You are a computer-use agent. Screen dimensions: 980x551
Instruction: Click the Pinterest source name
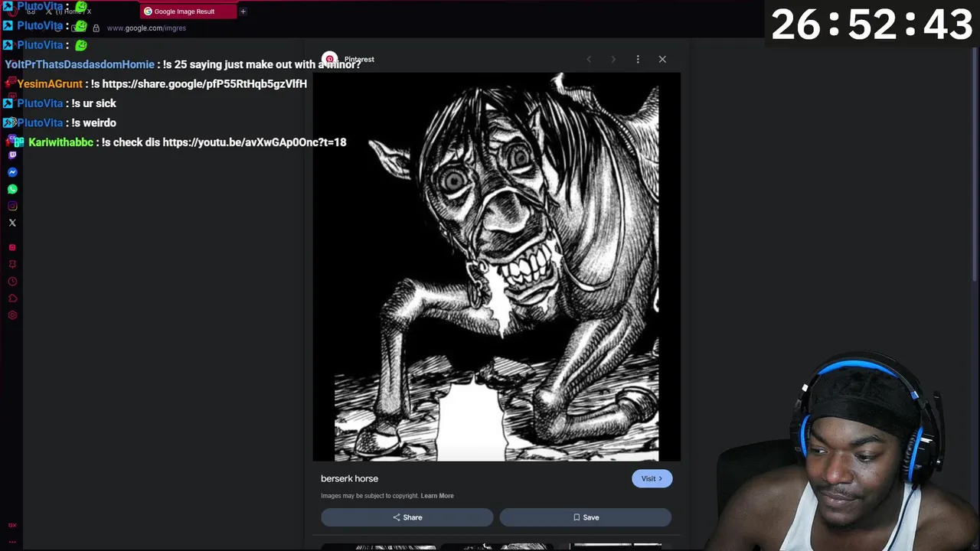(359, 60)
